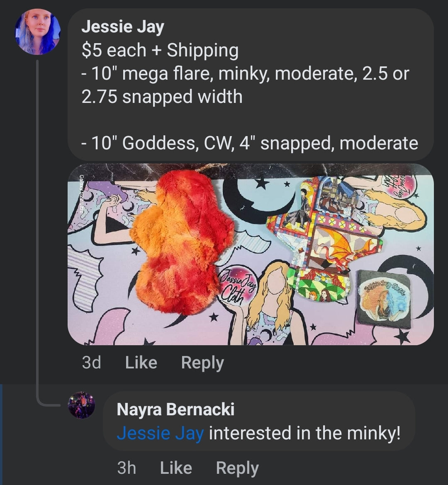Viewport: 448px width, 485px height.
Task: Open Nayra Bernacki's profile picture
Action: [x=81, y=405]
